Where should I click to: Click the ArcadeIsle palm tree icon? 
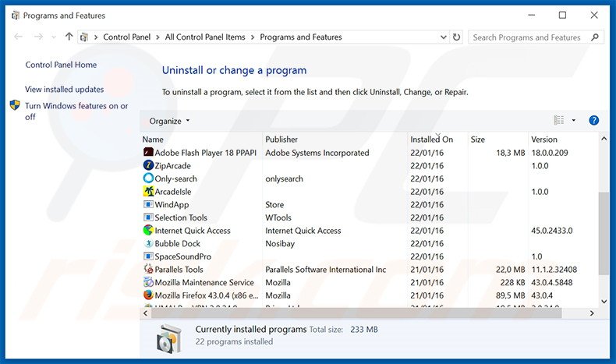(x=148, y=191)
